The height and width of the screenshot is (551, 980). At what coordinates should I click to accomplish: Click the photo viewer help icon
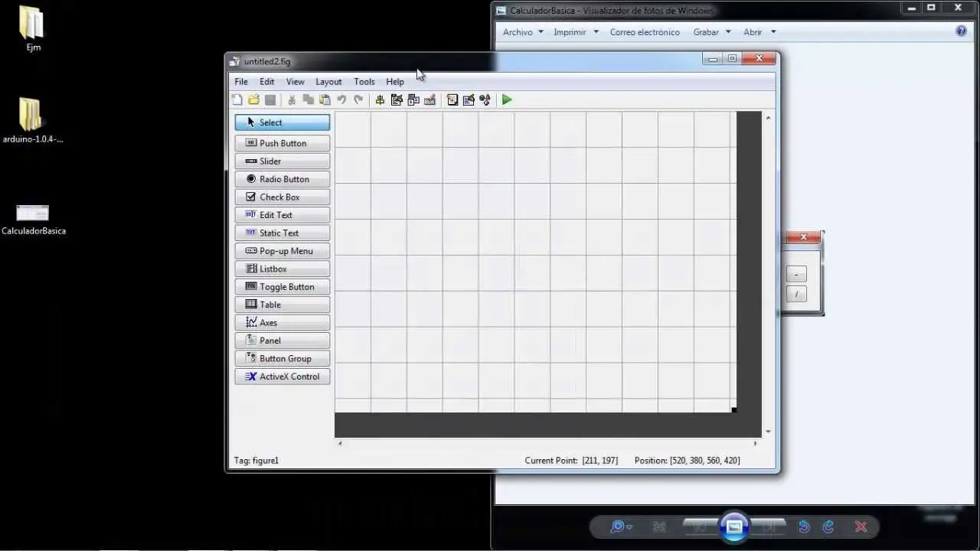pos(962,31)
